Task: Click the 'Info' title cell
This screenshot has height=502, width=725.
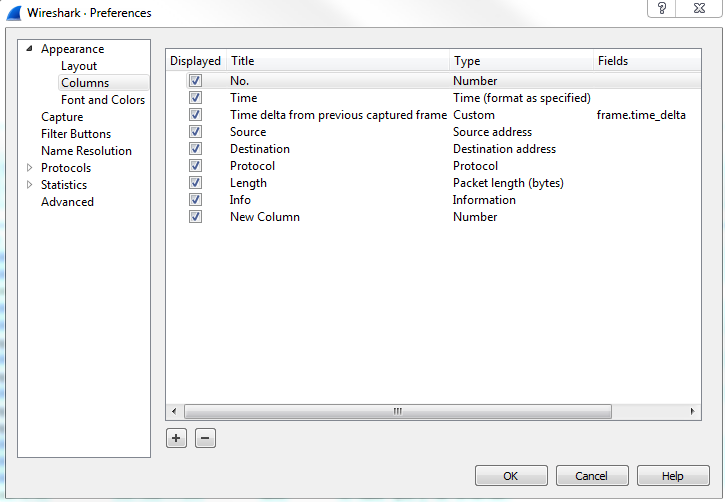Action: pos(240,200)
